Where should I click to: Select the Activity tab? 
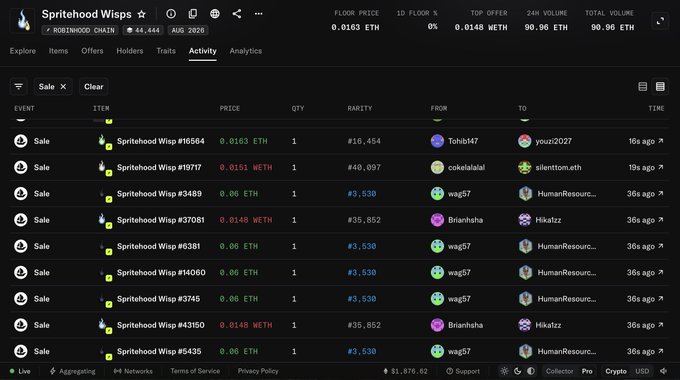[x=203, y=51]
